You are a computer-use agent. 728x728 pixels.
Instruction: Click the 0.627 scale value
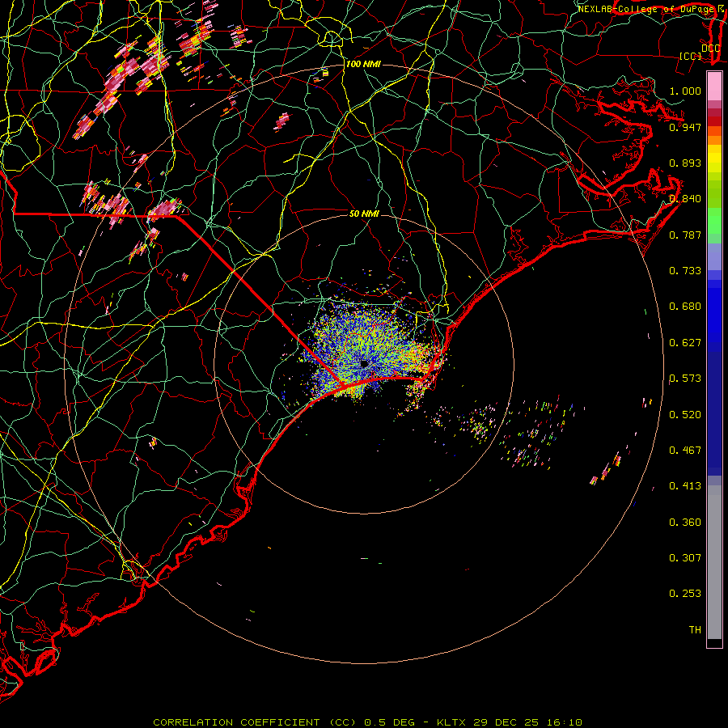685,343
